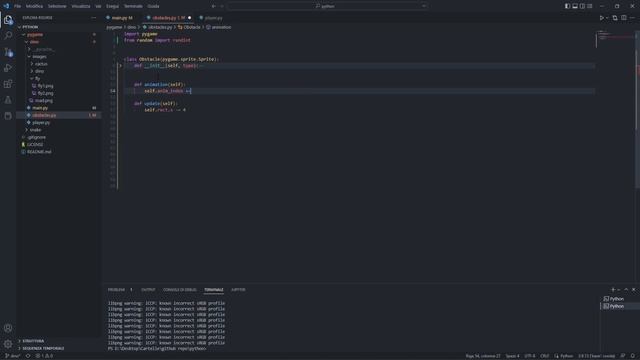
Task: Click the animation breadcrumb item
Action: pyautogui.click(x=221, y=27)
